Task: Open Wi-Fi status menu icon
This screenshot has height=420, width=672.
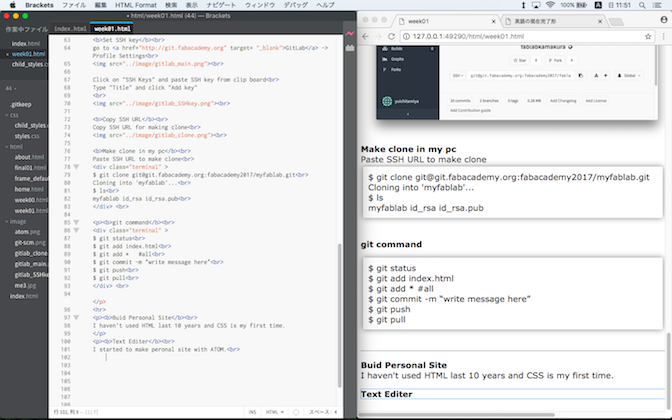Action: 550,5
